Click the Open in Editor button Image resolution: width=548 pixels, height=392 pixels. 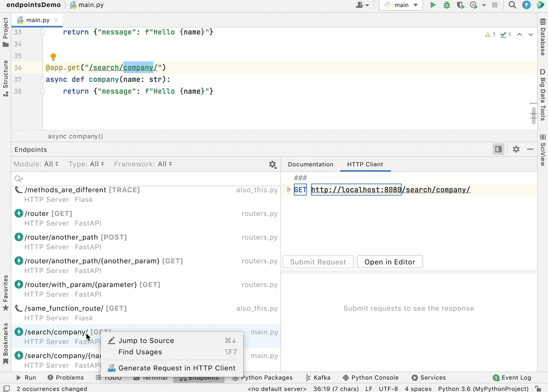389,262
